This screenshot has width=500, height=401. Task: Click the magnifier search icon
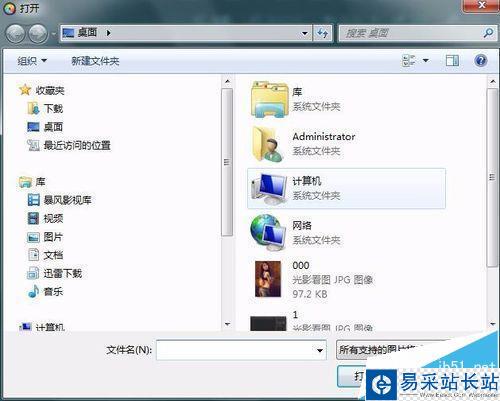click(x=488, y=33)
